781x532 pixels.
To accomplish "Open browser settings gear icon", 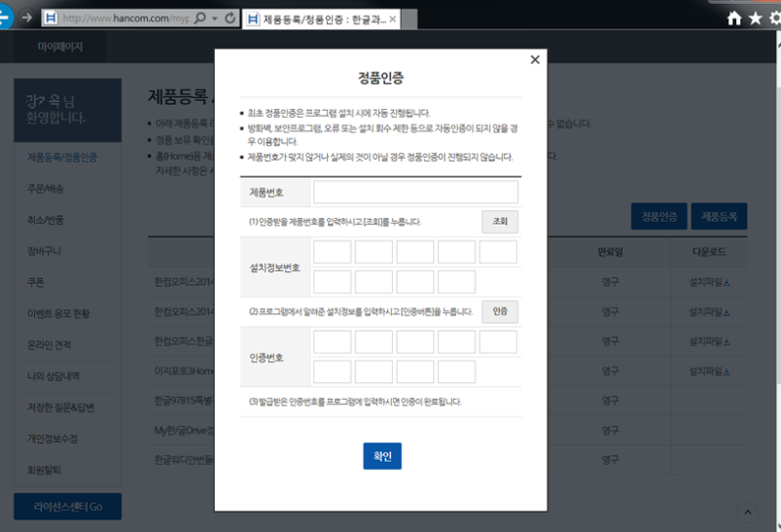I will click(x=775, y=18).
